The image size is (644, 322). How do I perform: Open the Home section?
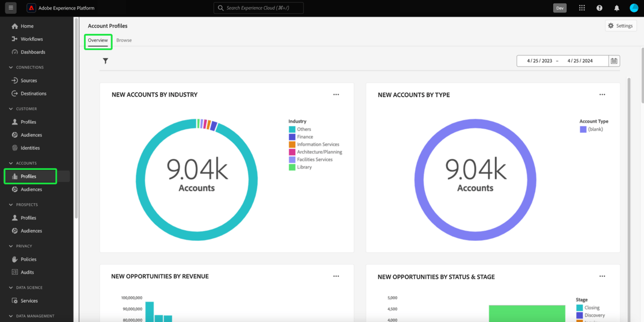[25, 25]
